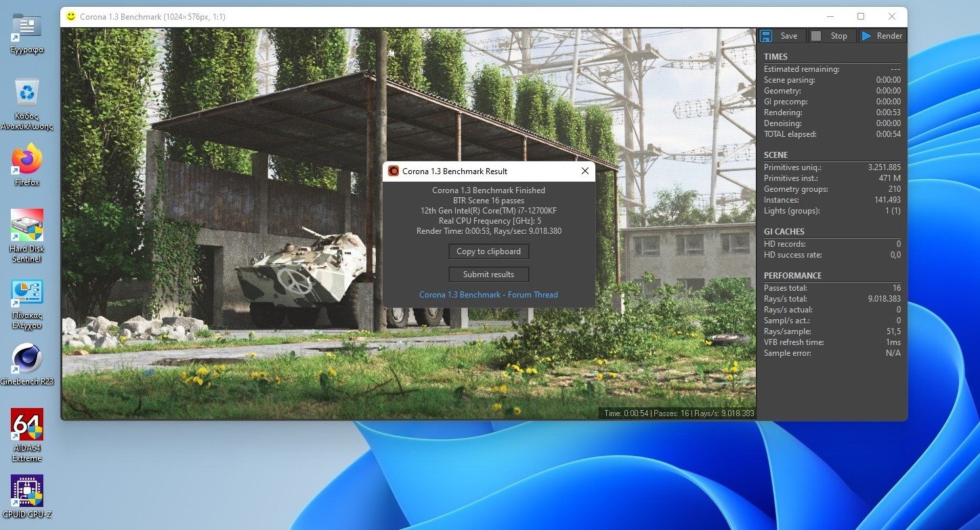This screenshot has height=530, width=980.
Task: Click the SCENE section header
Action: pos(776,155)
